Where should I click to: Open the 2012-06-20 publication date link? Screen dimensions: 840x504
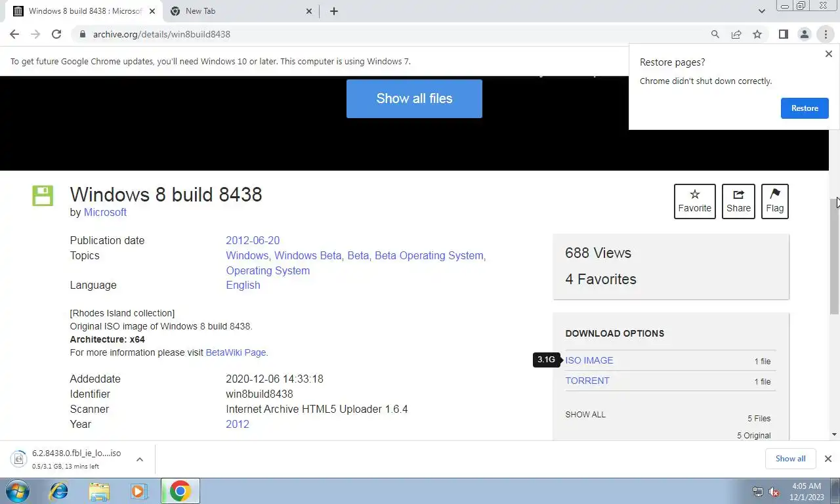253,240
